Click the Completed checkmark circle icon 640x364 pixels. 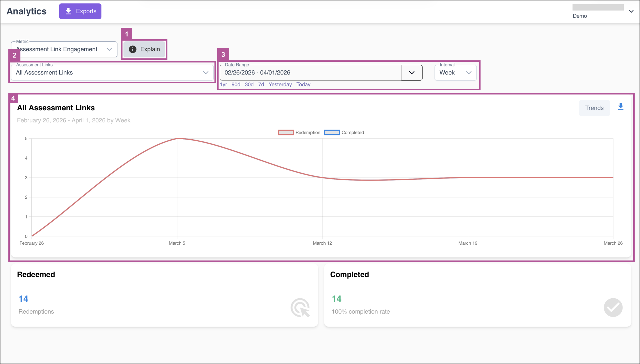tap(613, 308)
